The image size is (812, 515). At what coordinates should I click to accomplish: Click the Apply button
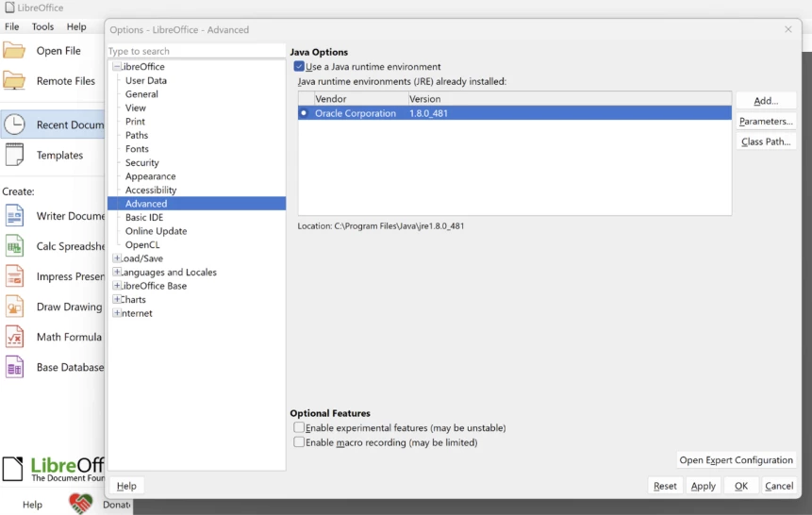[x=704, y=486]
